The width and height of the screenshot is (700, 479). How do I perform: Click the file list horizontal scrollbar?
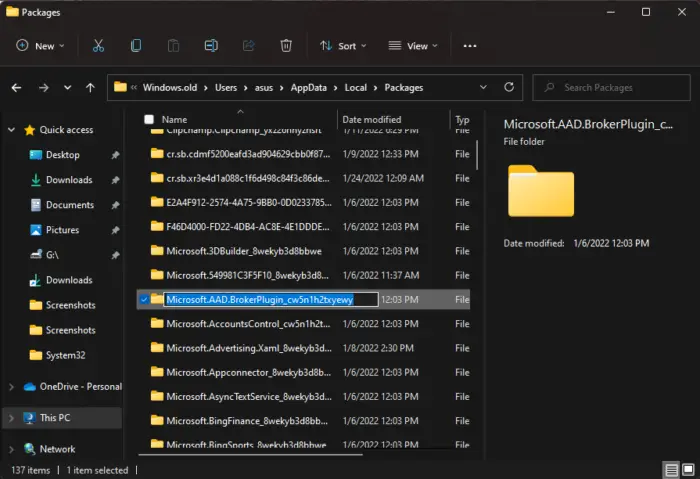250,455
